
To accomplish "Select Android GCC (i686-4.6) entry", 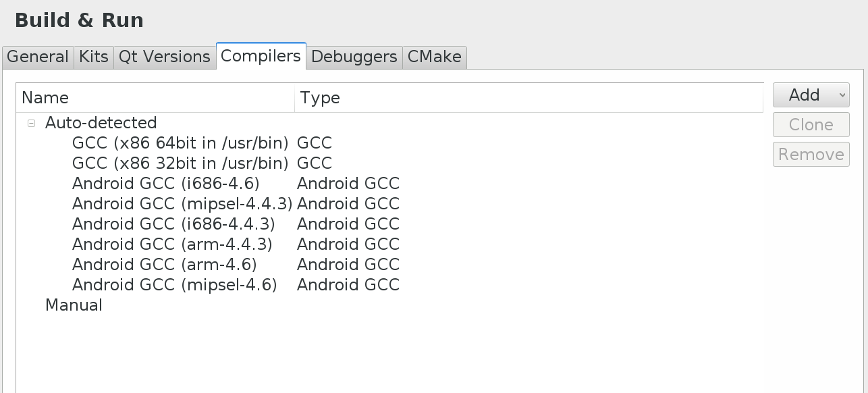I will point(166,184).
